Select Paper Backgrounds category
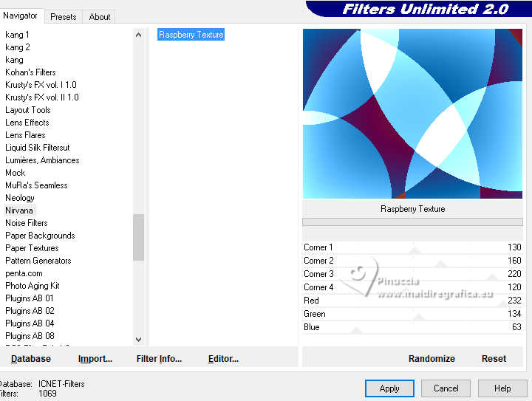This screenshot has width=532, height=401. tap(41, 236)
